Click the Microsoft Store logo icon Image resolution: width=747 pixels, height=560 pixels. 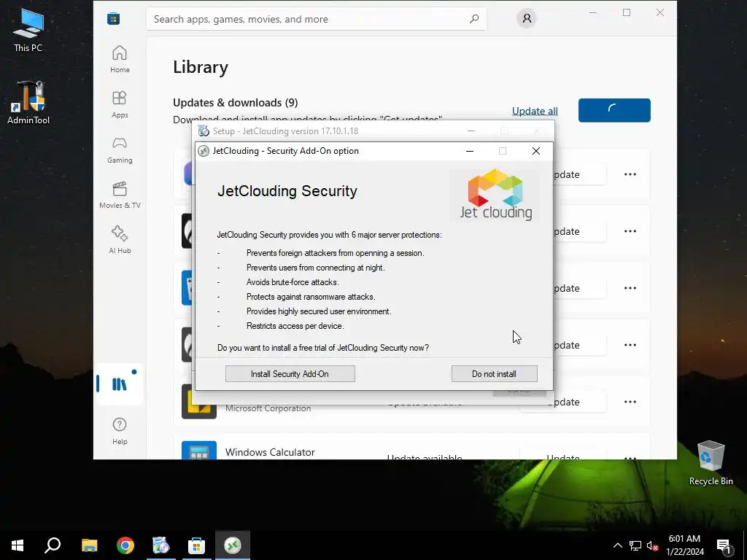coord(113,18)
